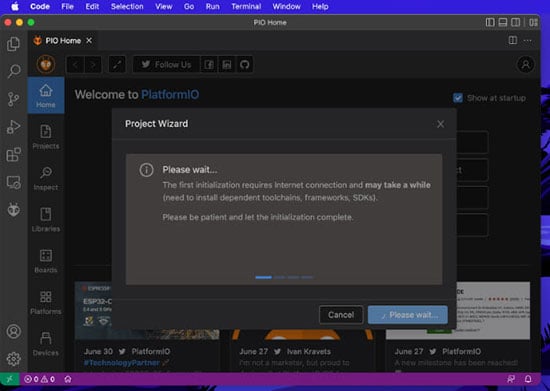
Task: Open Manage gear in activity bar
Action: (x=14, y=359)
